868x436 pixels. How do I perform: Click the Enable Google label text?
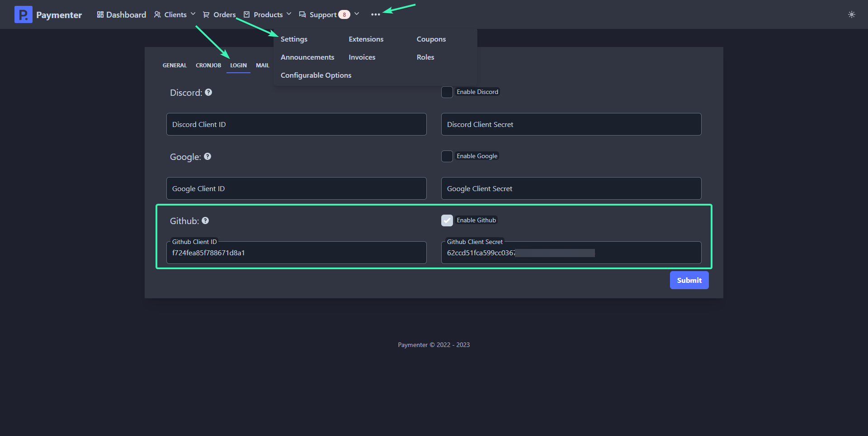click(x=477, y=156)
